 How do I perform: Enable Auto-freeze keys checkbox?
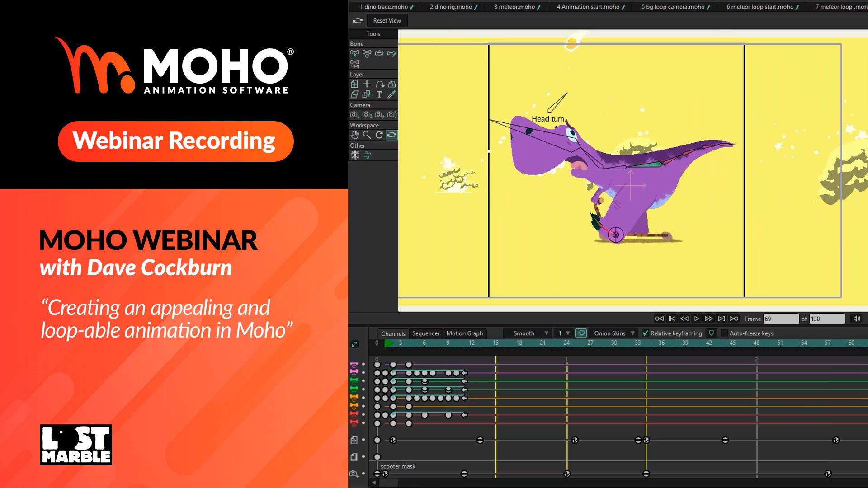click(724, 333)
